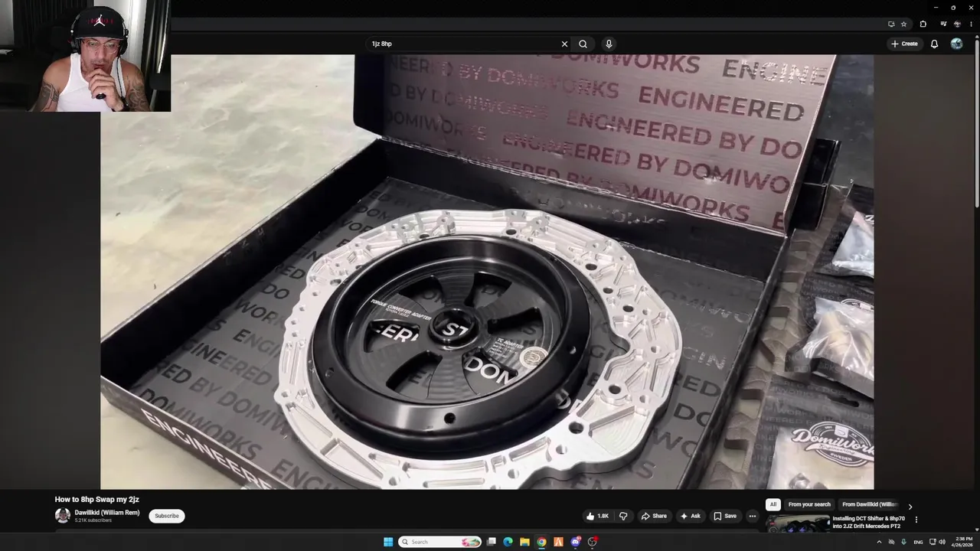980x551 pixels.
Task: Open the 'Installing DCT Shifter & 8hp70' video
Action: [x=868, y=522]
